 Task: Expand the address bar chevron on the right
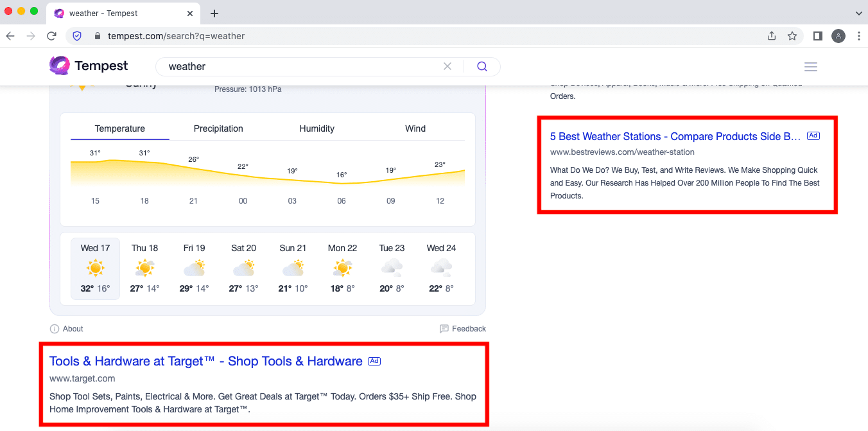pos(858,13)
